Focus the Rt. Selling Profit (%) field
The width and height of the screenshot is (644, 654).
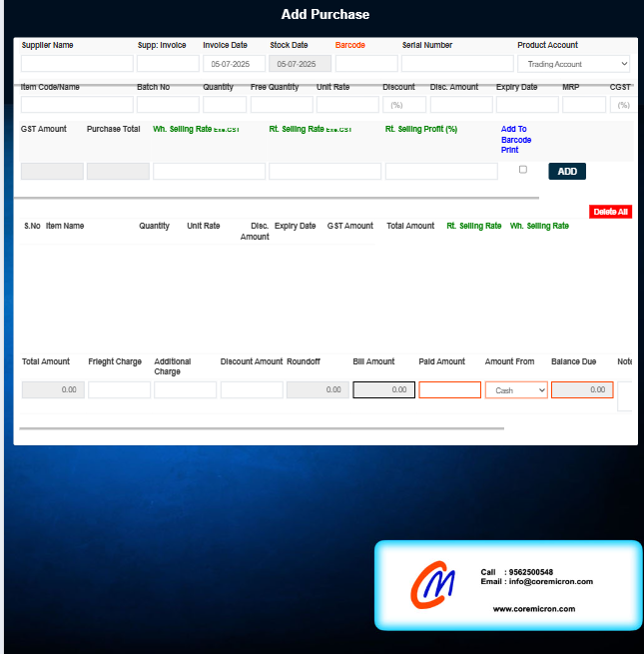click(x=441, y=172)
